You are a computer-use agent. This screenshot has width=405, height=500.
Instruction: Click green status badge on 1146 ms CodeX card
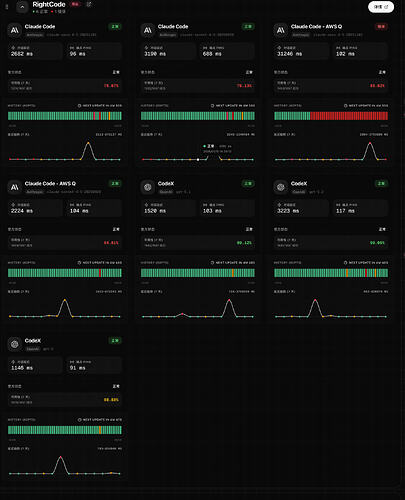coord(115,340)
